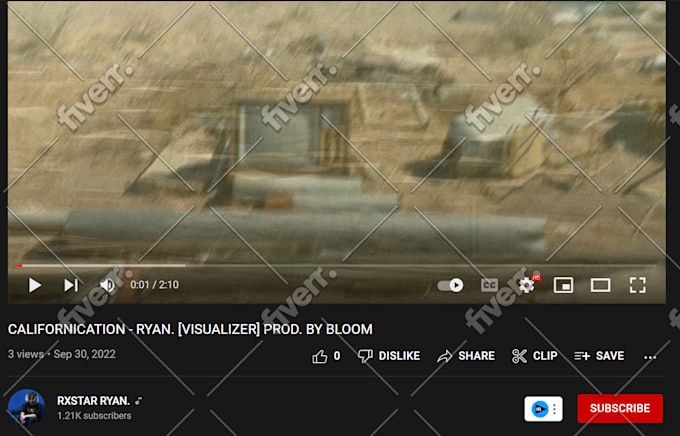SAVE the video to a playlist
The height and width of the screenshot is (436, 680).
599,356
